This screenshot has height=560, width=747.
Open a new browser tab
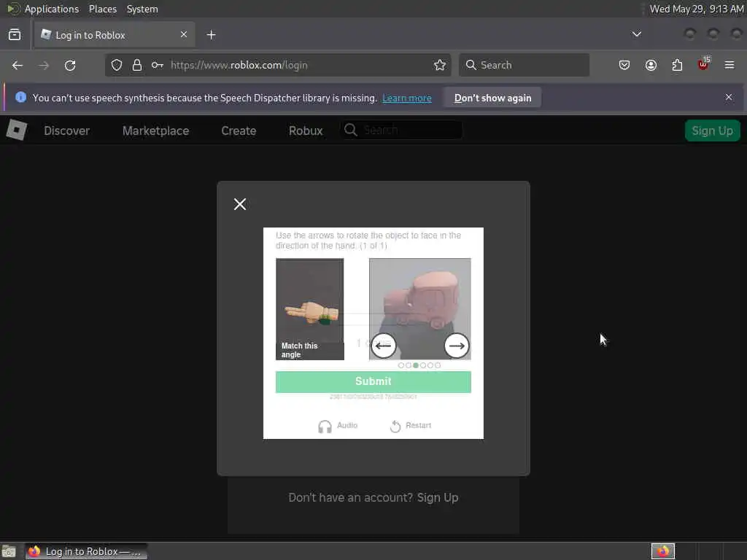click(x=211, y=35)
